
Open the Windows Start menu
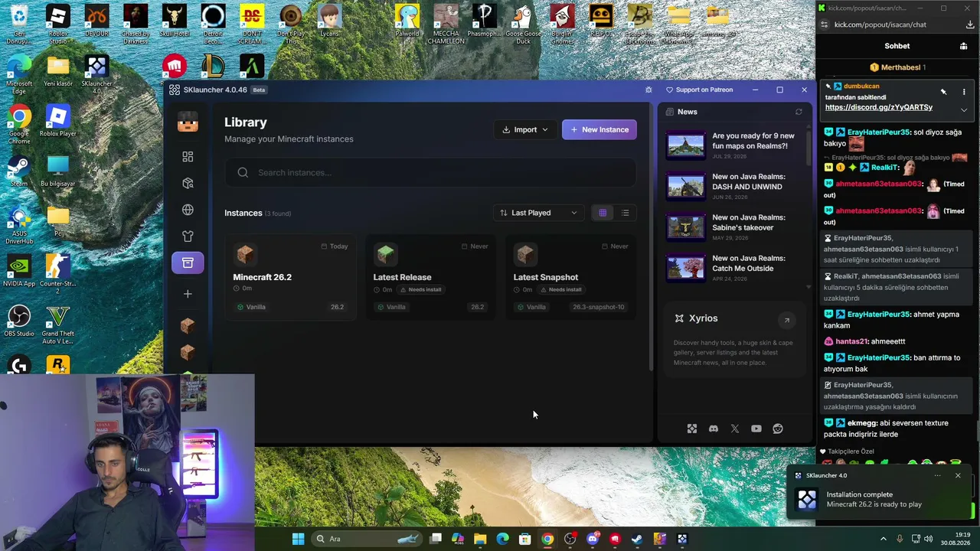coord(298,539)
